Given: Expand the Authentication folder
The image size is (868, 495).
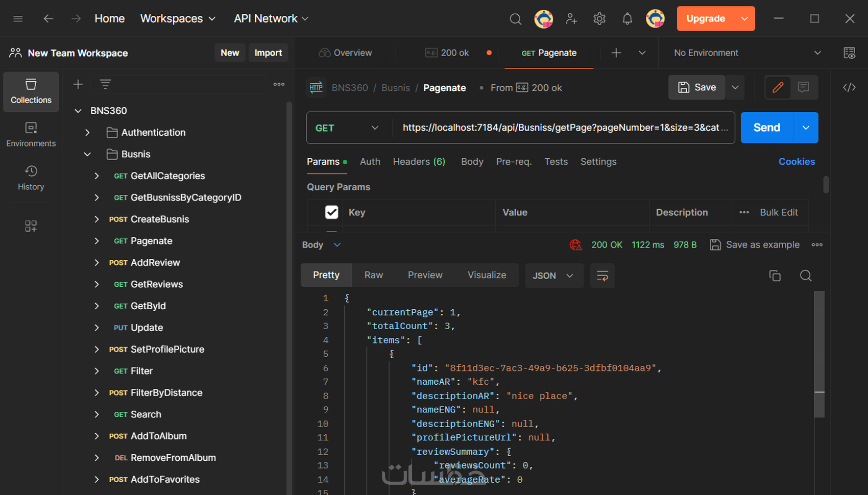Looking at the screenshot, I should point(87,132).
